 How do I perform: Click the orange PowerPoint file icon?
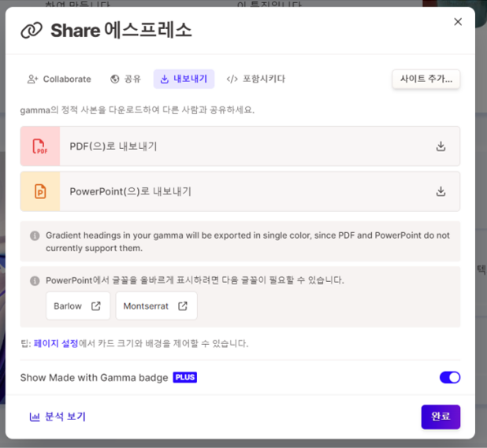(40, 191)
